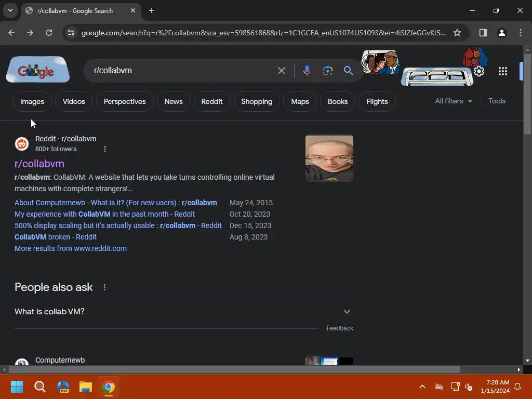Open Reddit favicon of first result
The image size is (532, 399).
(22, 144)
